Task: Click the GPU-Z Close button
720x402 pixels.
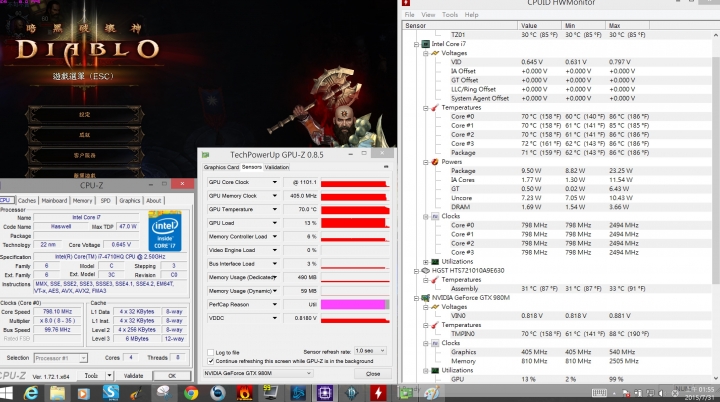Action: click(x=373, y=374)
